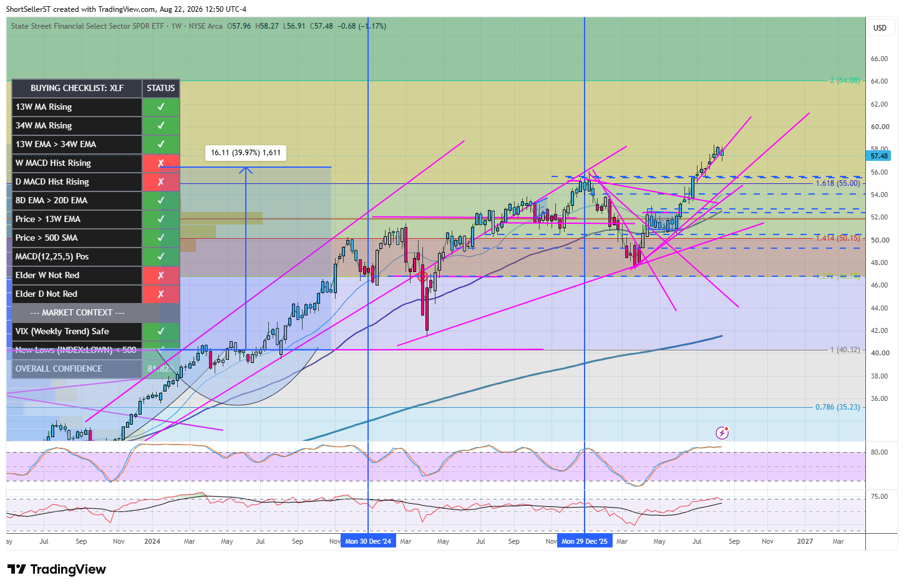Click the red X for D MACD Hist Rising

coord(161,181)
